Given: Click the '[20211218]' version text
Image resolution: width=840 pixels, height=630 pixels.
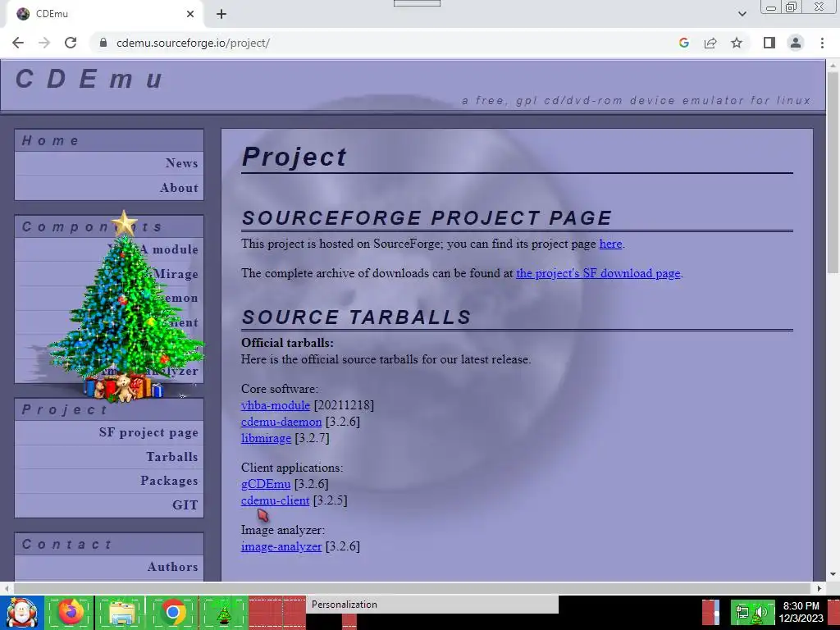Looking at the screenshot, I should tap(344, 405).
